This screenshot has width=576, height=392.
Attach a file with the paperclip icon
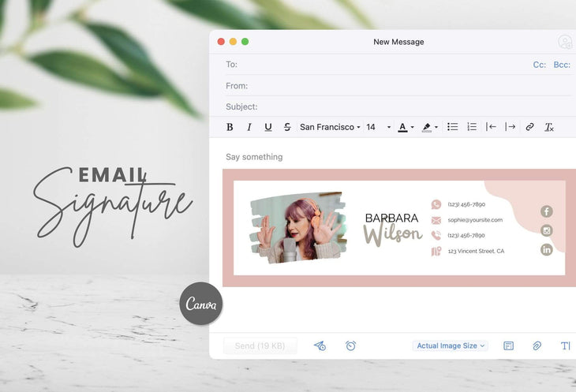pyautogui.click(x=537, y=345)
